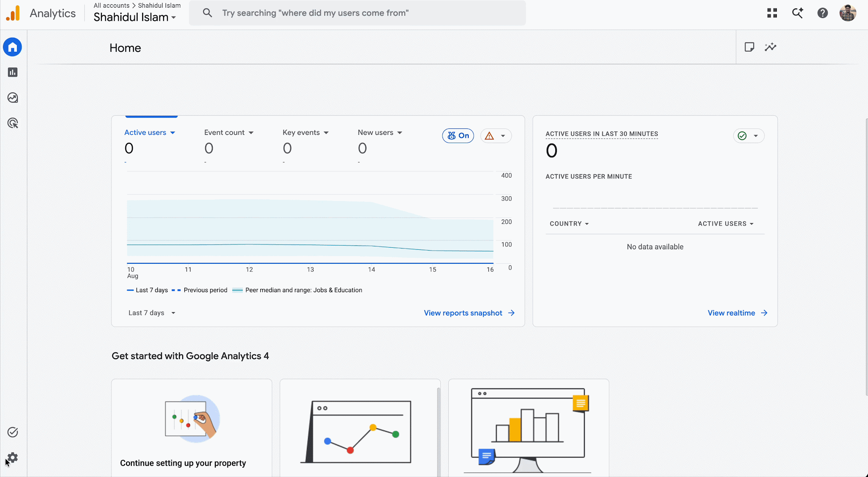Click the arrow beside View reports snapshot
The width and height of the screenshot is (868, 477).
pos(512,313)
